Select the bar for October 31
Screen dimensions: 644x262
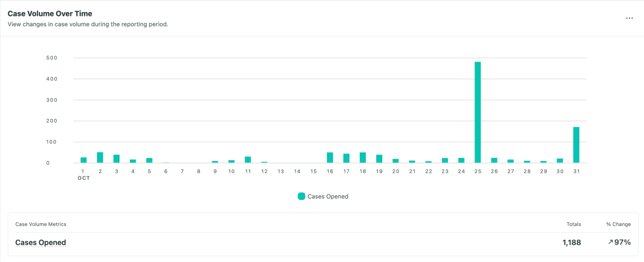click(x=576, y=145)
